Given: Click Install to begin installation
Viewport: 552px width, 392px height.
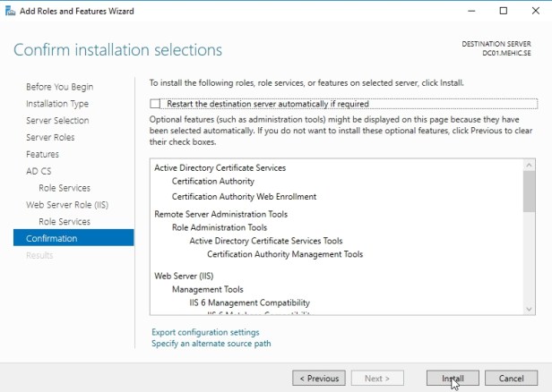Looking at the screenshot, I should (453, 378).
